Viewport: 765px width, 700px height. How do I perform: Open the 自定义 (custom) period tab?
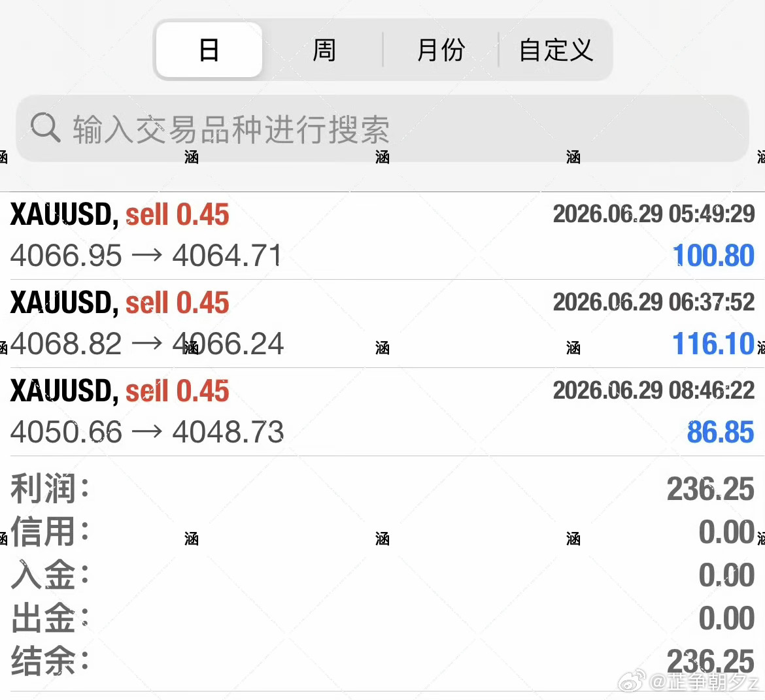556,50
